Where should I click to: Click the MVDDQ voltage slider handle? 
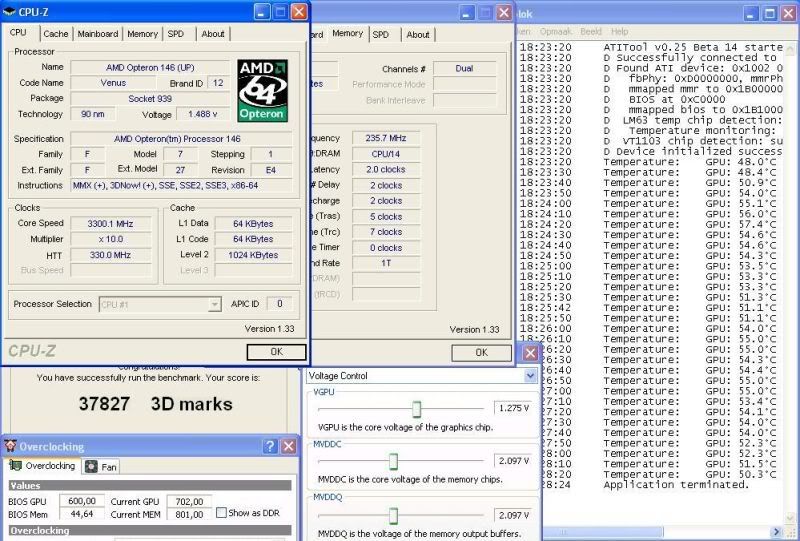(393, 514)
